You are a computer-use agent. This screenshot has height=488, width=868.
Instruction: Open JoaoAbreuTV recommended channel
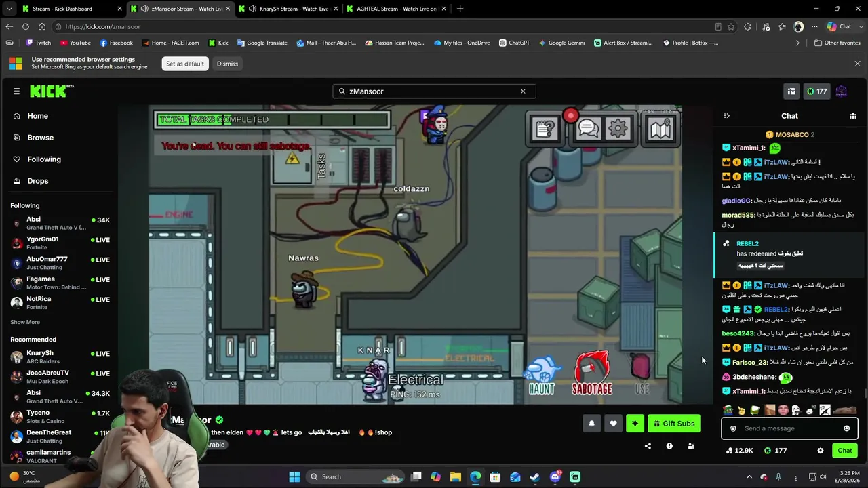click(60, 377)
